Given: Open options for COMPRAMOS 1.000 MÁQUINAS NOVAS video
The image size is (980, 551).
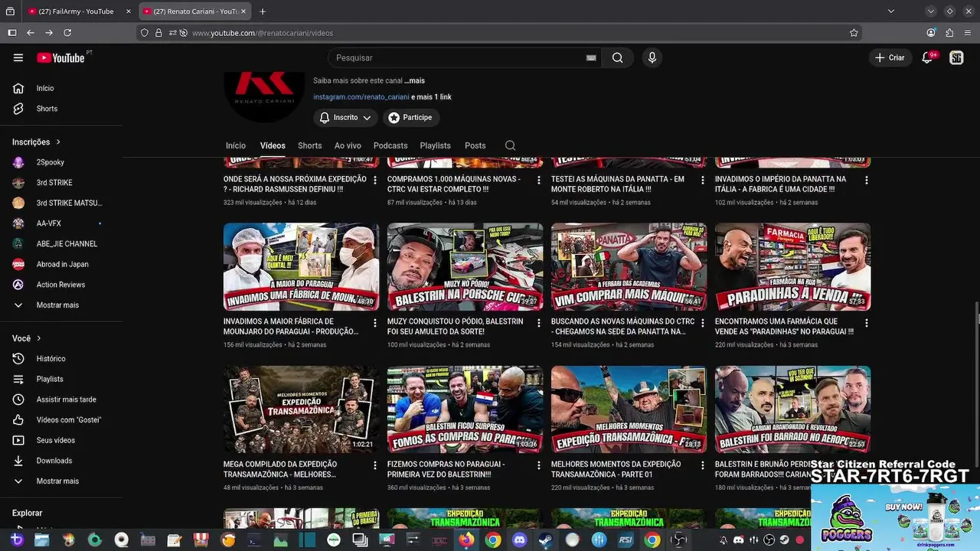Looking at the screenshot, I should coord(539,181).
